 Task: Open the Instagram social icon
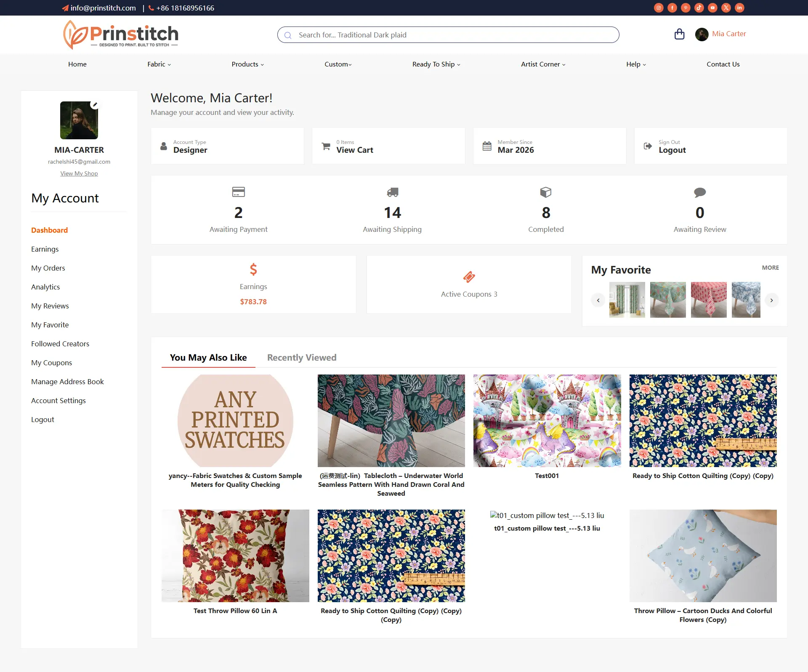coord(659,8)
